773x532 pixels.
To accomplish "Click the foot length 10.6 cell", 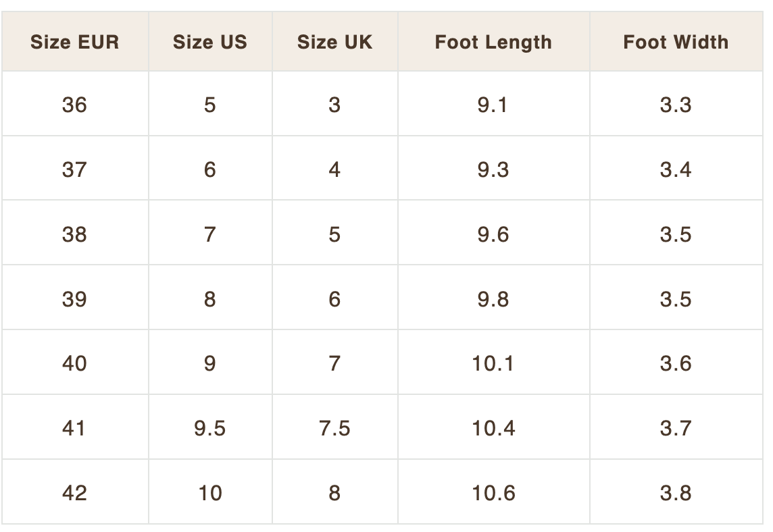I will 493,492.
